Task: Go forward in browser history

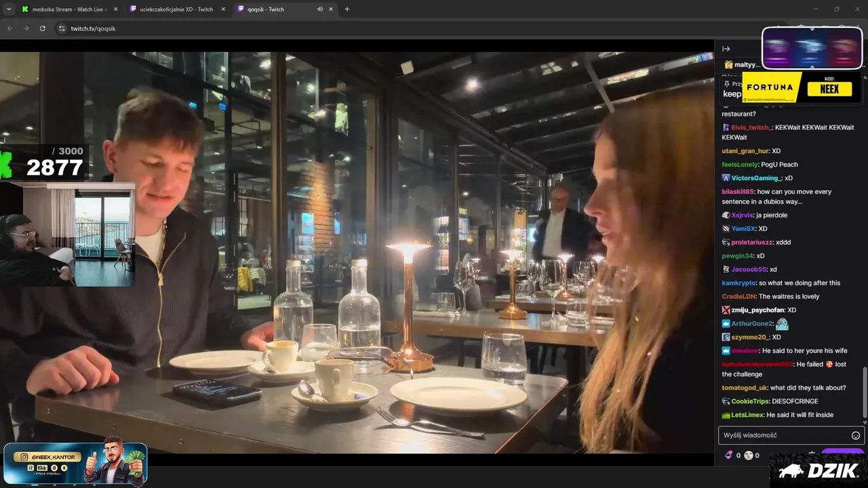Action: click(26, 28)
